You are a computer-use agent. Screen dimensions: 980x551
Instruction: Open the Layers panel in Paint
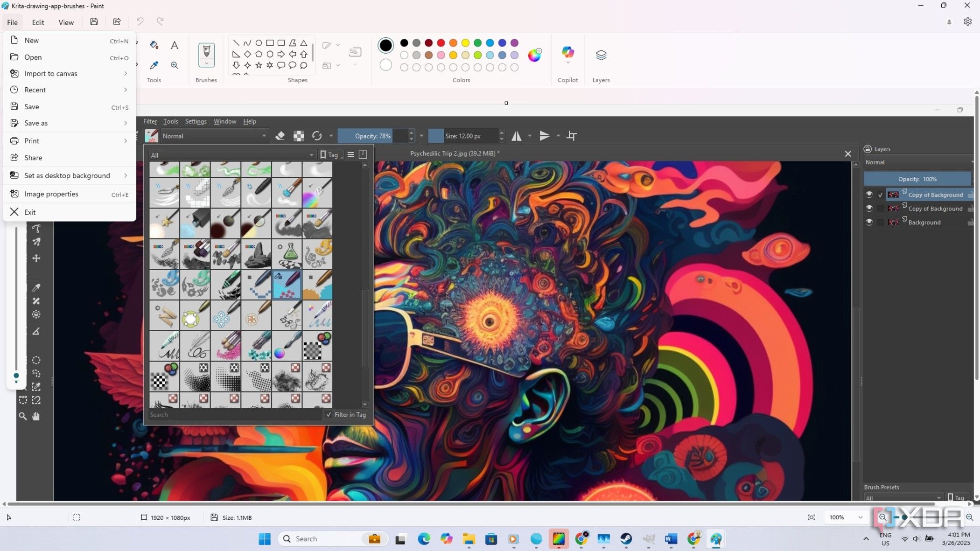[x=601, y=55]
